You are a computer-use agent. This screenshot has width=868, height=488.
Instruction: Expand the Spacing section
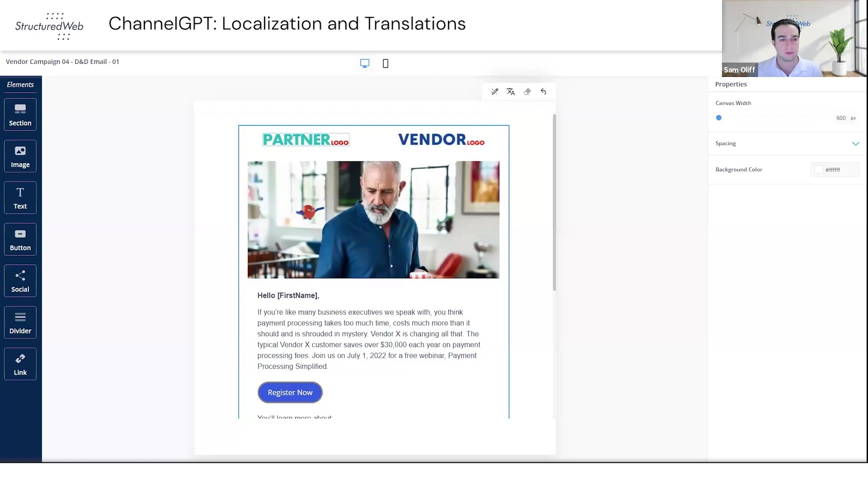point(787,143)
